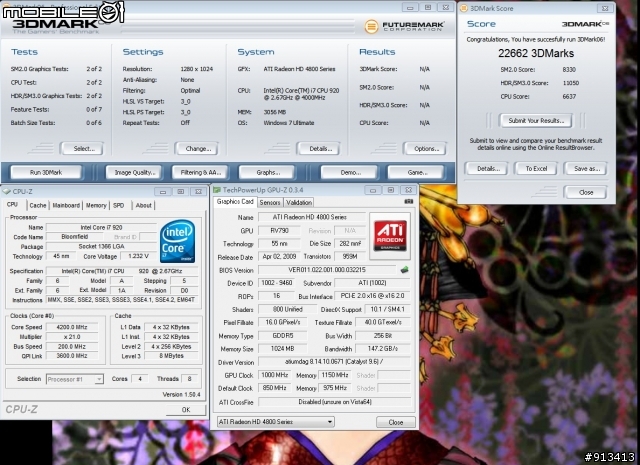Click Save as in the Score window
Screen dimensions: 640x465
click(x=586, y=169)
